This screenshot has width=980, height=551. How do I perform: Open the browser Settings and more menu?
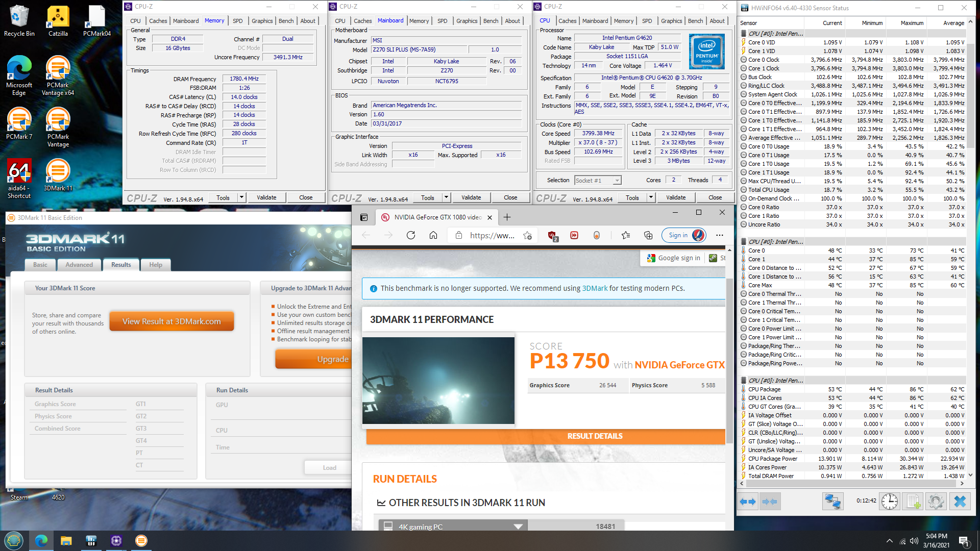click(720, 235)
